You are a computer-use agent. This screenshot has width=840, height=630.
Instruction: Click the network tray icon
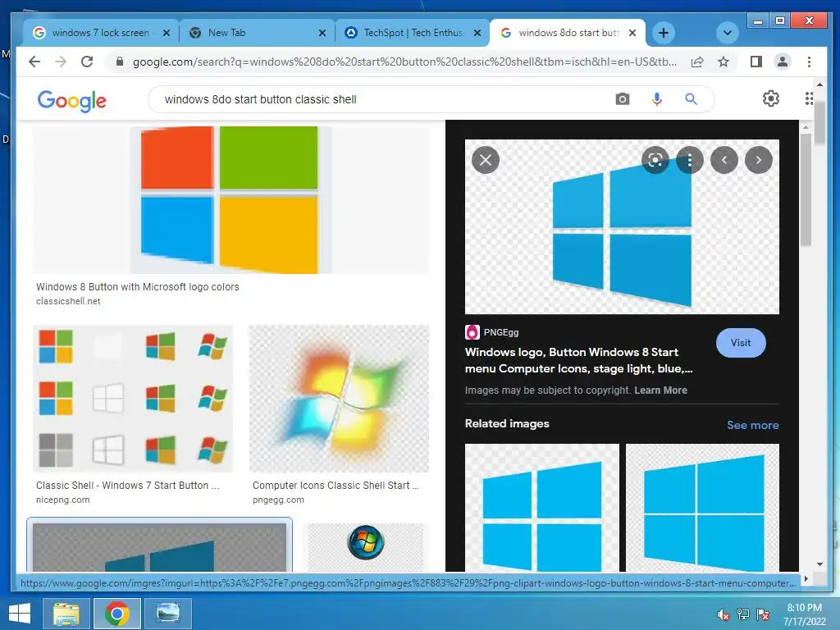pos(743,614)
